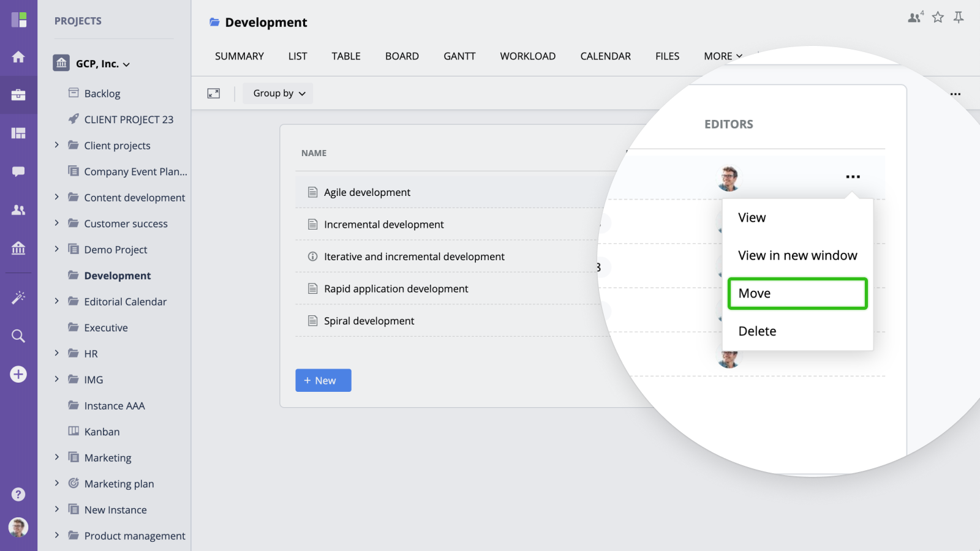The height and width of the screenshot is (551, 980).
Task: Open Company Event Plan project
Action: pyautogui.click(x=135, y=171)
